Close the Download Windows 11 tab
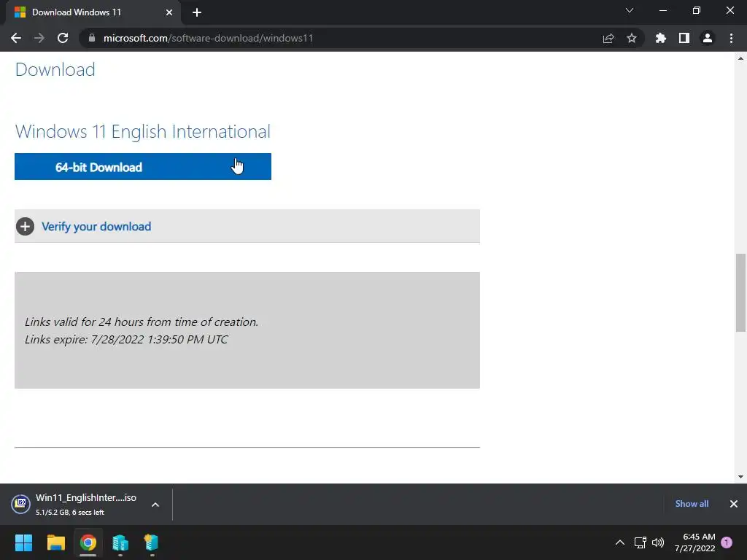747x560 pixels. [169, 12]
